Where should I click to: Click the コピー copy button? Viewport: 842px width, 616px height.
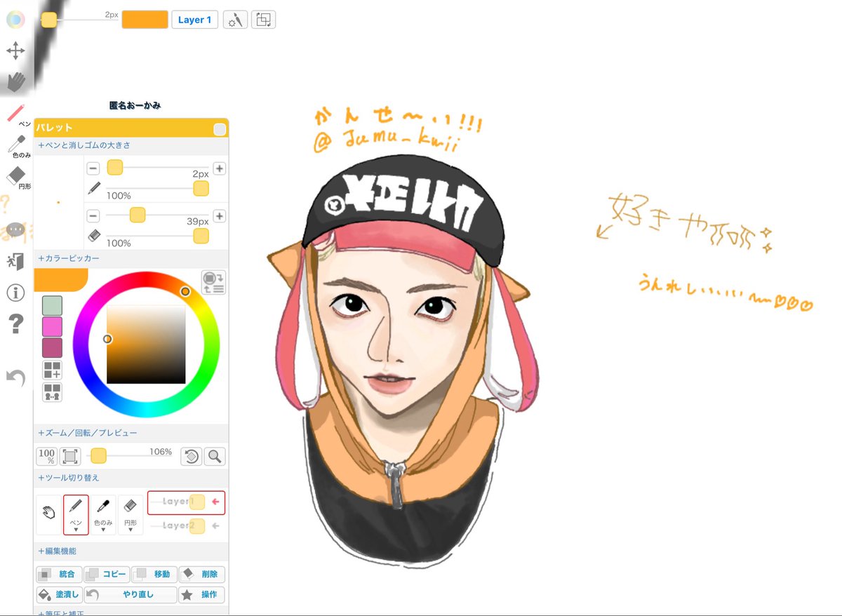(107, 574)
